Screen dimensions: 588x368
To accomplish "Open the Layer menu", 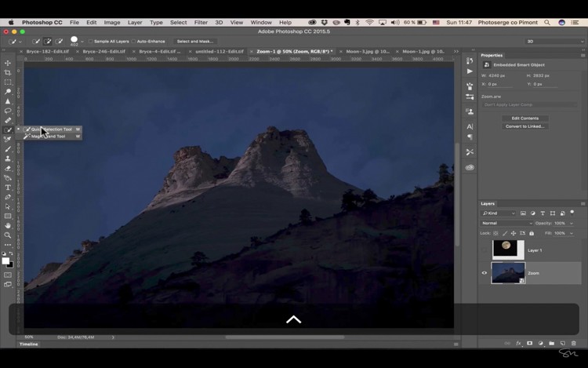I will [135, 23].
